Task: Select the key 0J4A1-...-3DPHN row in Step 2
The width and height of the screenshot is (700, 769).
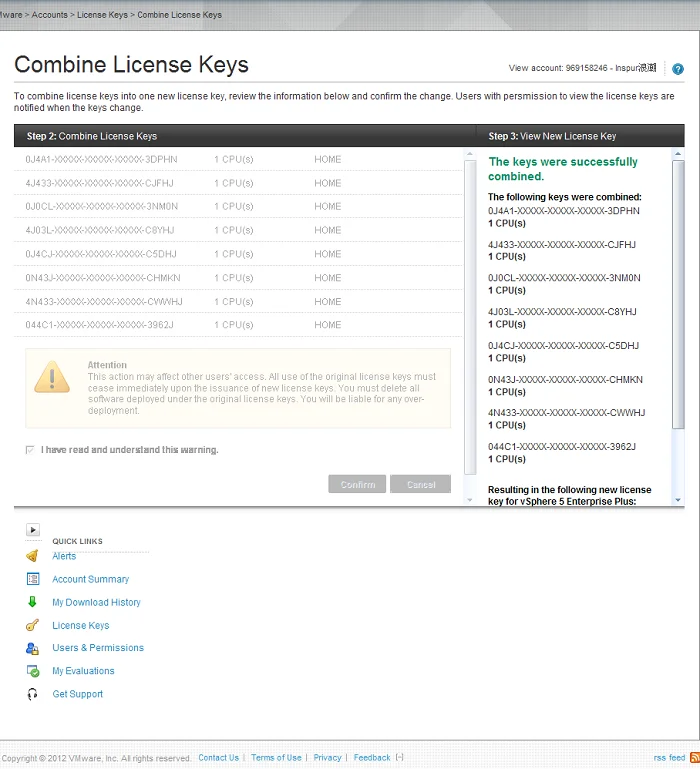Action: point(238,159)
